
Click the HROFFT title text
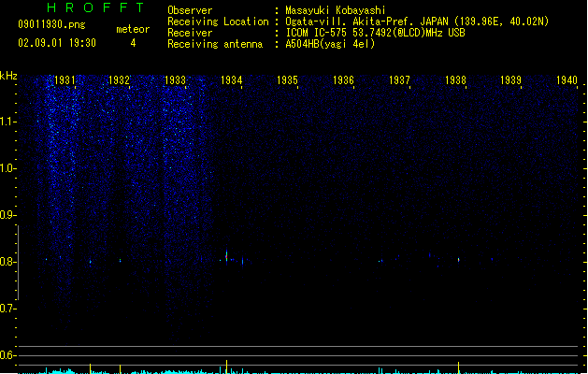pyautogui.click(x=95, y=7)
